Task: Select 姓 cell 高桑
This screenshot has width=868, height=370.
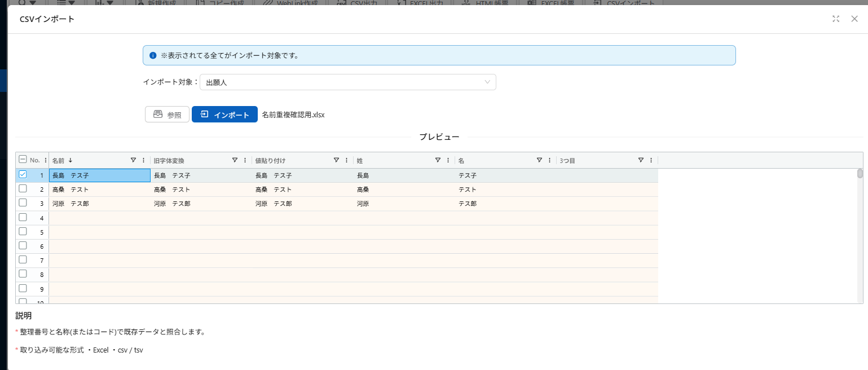Action: click(x=404, y=190)
